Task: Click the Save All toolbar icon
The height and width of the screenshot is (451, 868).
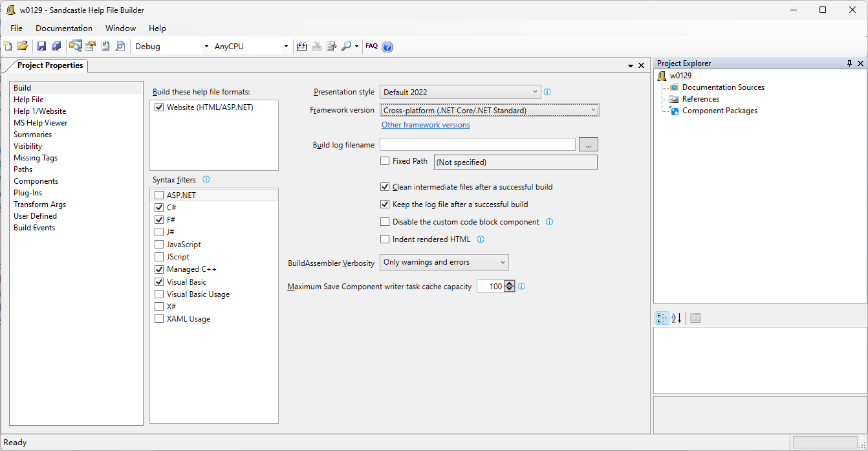Action: [x=56, y=46]
